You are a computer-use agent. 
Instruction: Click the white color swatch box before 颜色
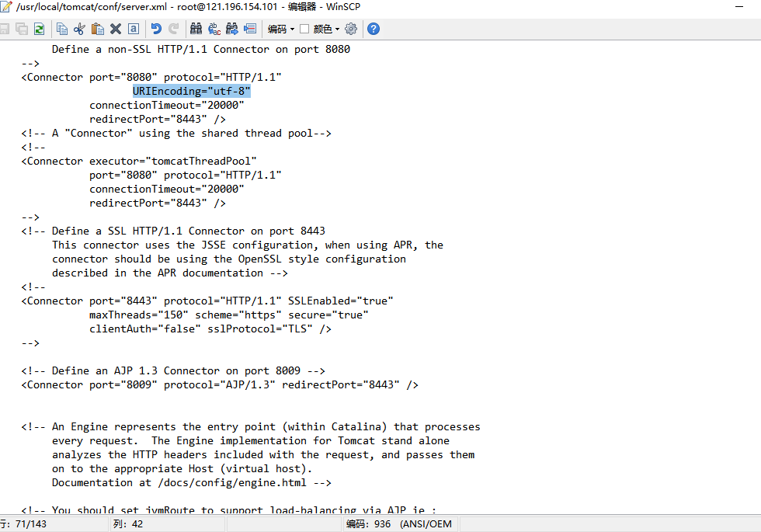click(304, 30)
